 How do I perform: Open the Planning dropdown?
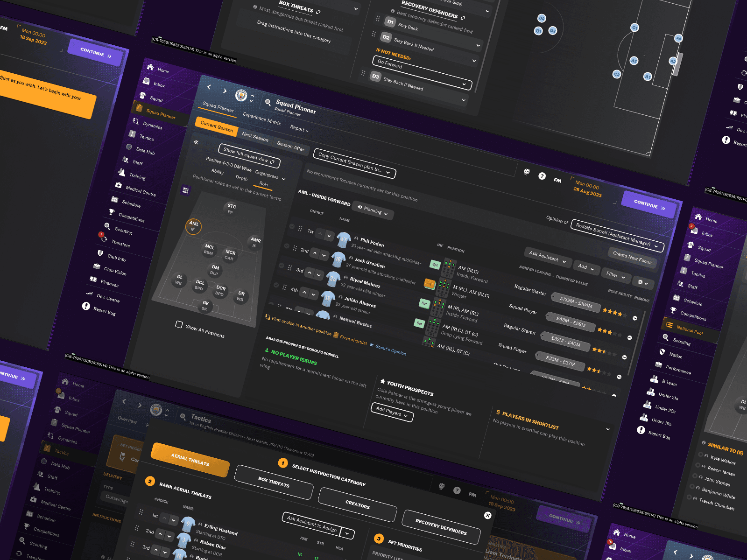[373, 210]
